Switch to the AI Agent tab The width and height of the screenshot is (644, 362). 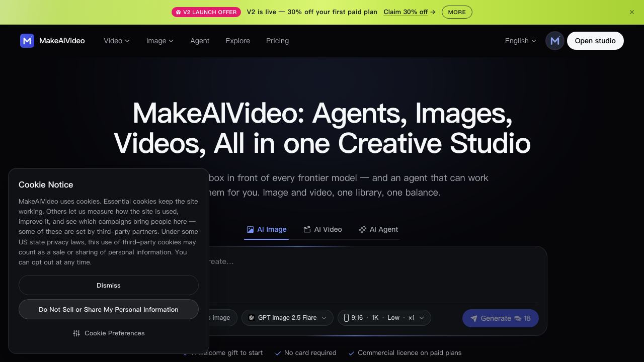click(x=378, y=229)
